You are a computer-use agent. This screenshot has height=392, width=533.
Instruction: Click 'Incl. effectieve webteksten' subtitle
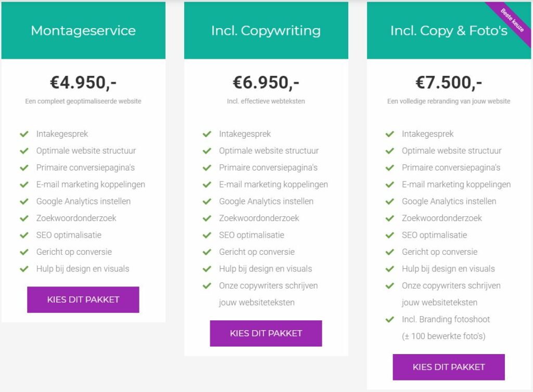[x=266, y=101]
